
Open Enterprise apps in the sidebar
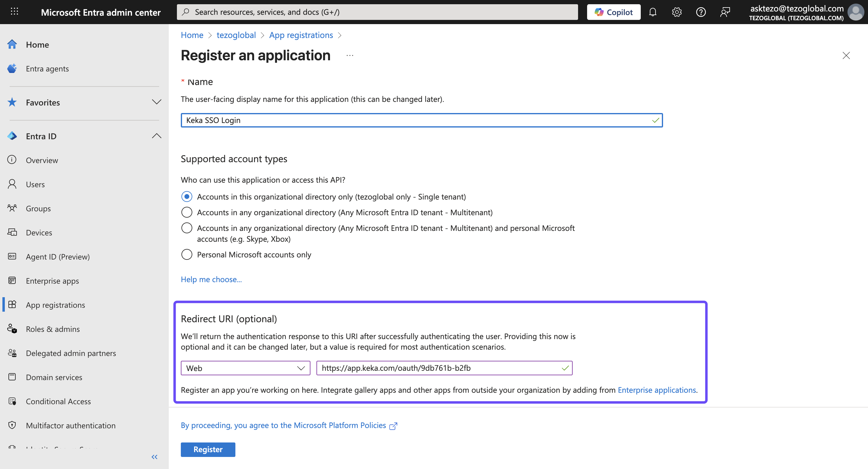[x=52, y=281]
